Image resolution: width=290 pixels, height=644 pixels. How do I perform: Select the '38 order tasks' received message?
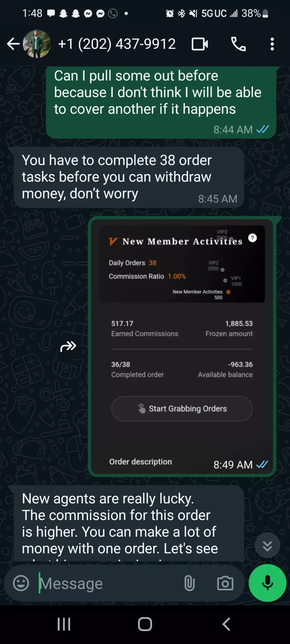[129, 177]
